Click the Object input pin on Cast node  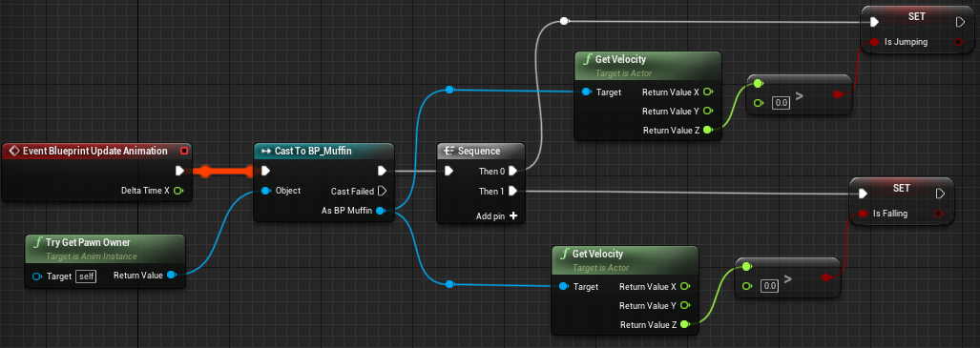265,191
